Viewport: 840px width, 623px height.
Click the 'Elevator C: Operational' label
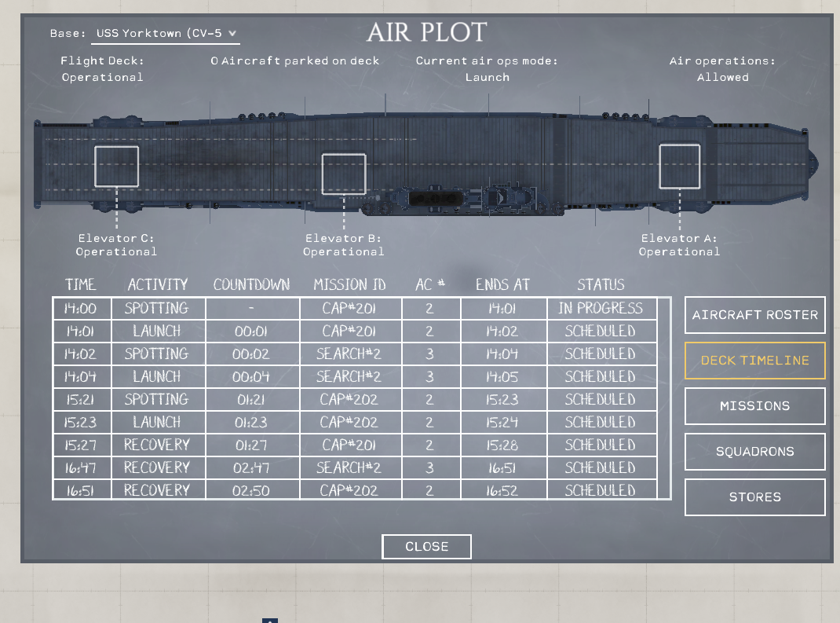point(116,245)
